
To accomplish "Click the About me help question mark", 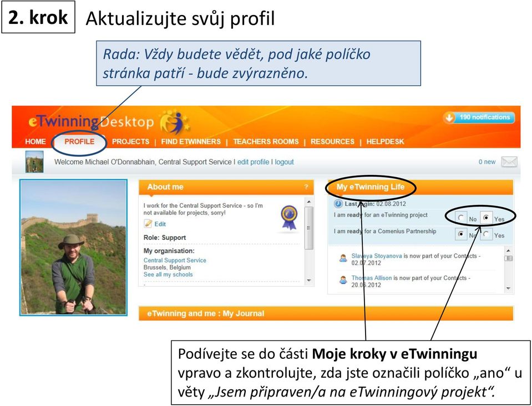I will (x=306, y=187).
